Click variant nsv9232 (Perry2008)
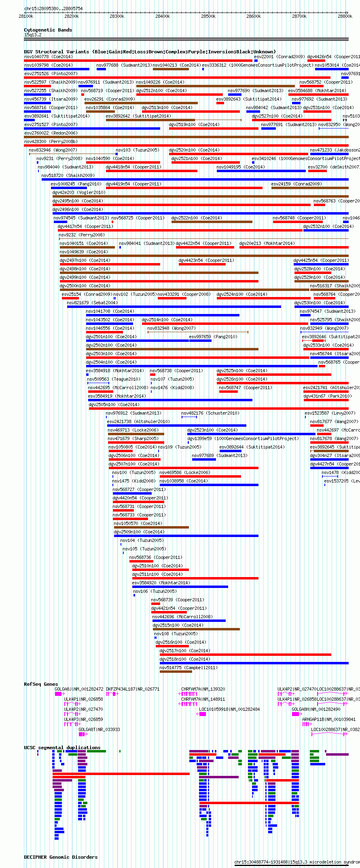This screenshot has height=868, width=360. [204, 239]
